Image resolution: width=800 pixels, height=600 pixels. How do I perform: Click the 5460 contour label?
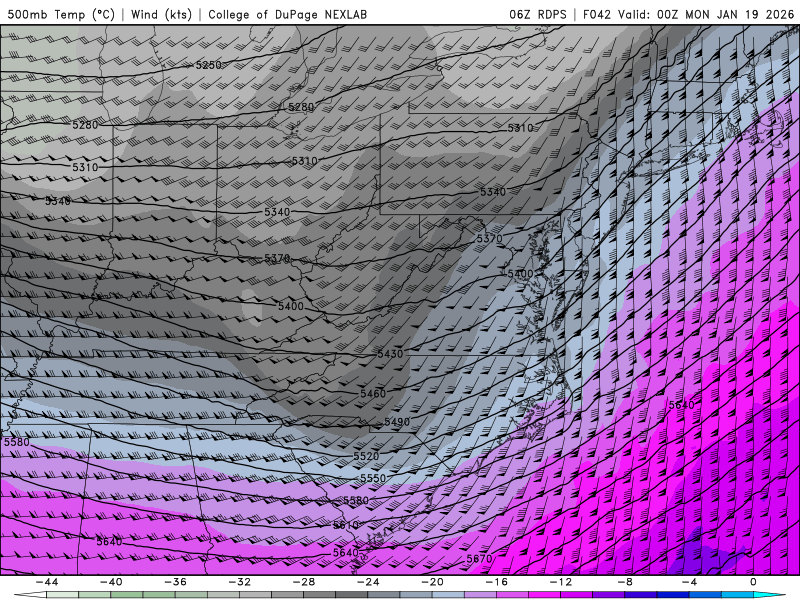pyautogui.click(x=373, y=393)
